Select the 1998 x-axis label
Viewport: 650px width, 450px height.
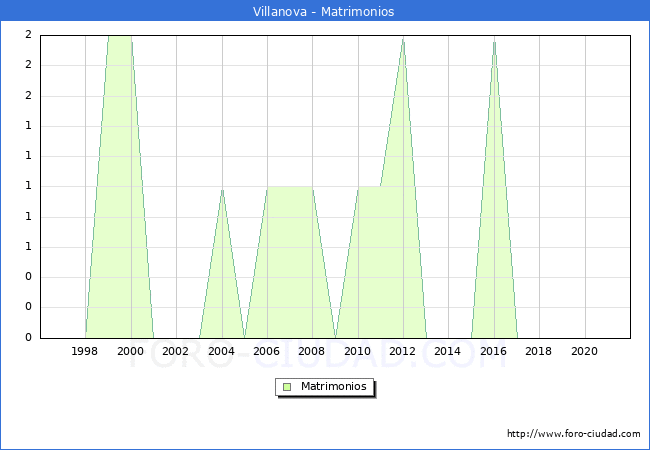pyautogui.click(x=84, y=351)
